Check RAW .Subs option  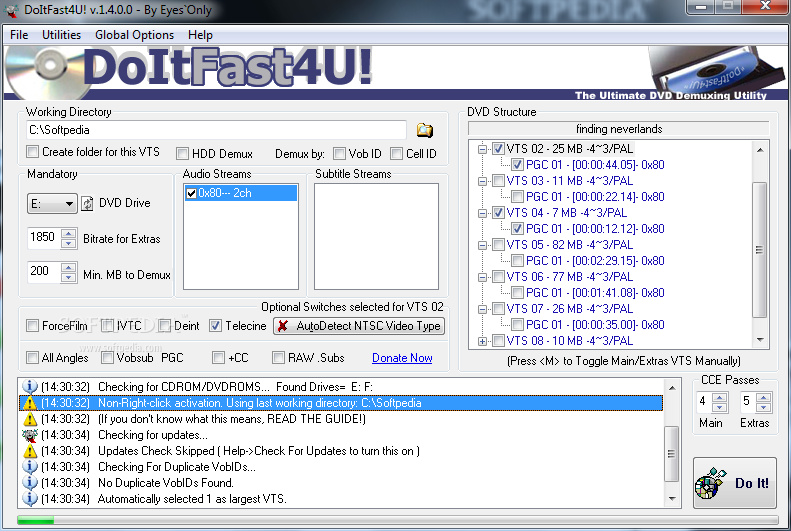(x=278, y=358)
